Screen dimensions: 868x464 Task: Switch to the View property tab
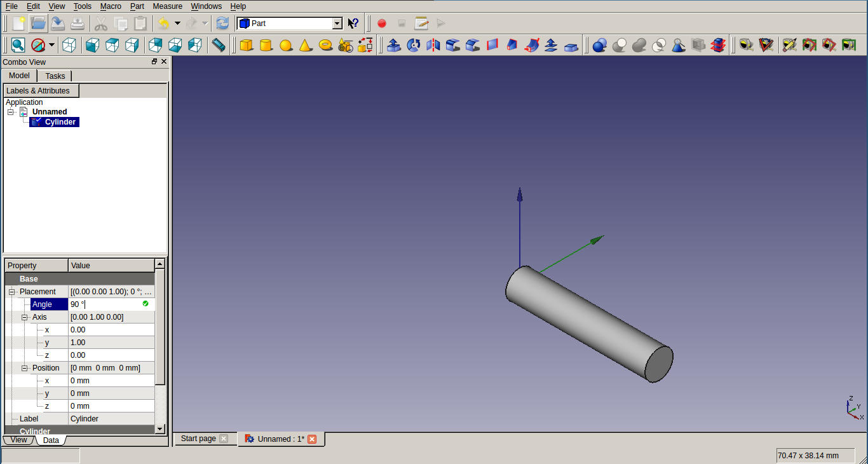18,440
